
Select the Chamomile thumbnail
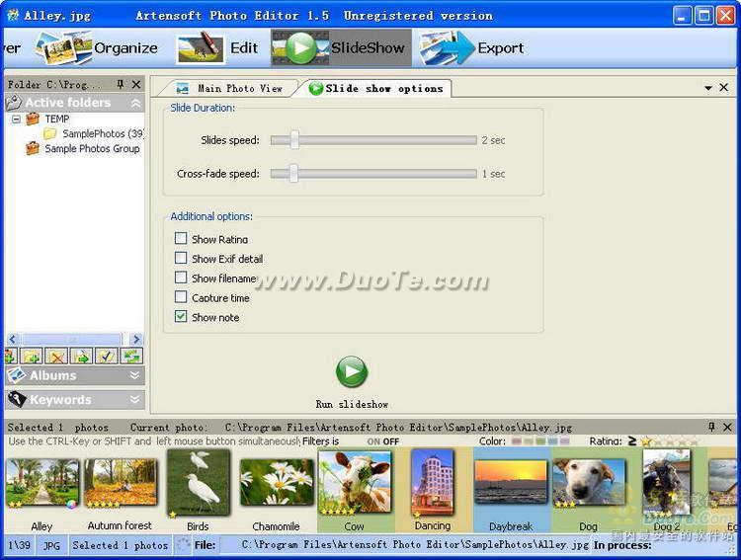tap(277, 483)
